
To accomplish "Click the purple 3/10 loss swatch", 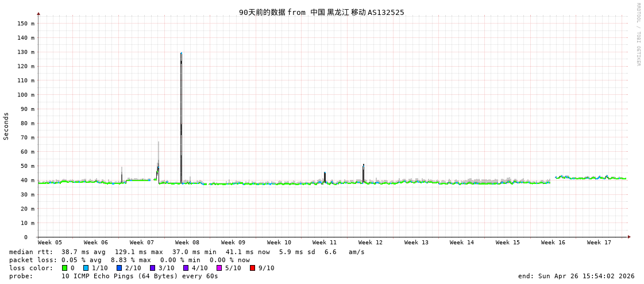I will (152, 268).
